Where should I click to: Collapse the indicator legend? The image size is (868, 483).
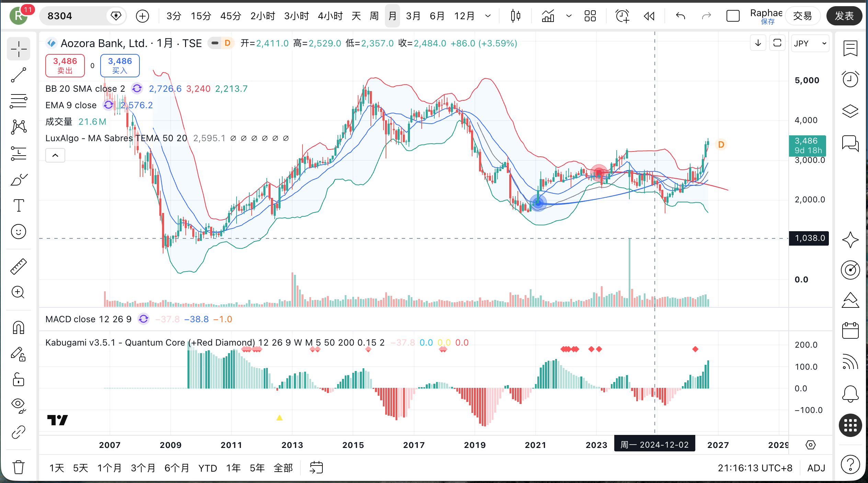[55, 155]
